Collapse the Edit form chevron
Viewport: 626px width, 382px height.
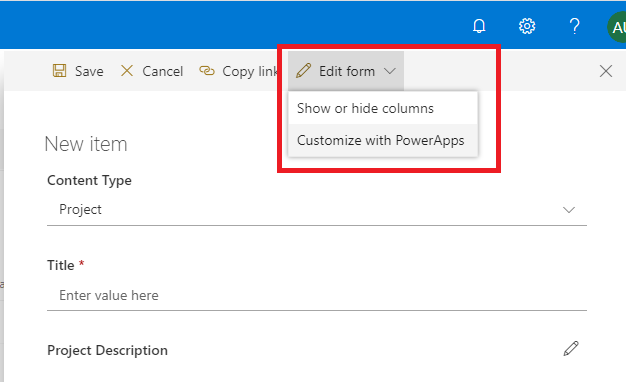click(x=390, y=71)
